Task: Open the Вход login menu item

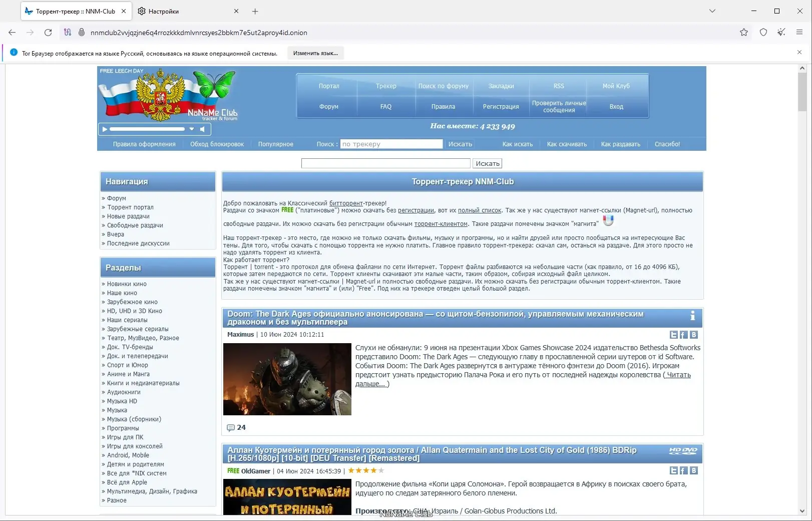Action: coord(616,107)
